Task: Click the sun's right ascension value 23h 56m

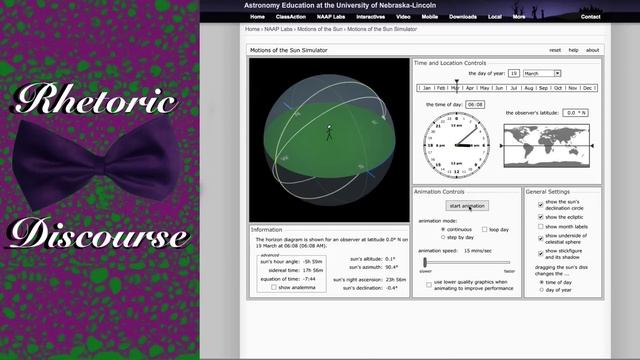Action: click(396, 280)
